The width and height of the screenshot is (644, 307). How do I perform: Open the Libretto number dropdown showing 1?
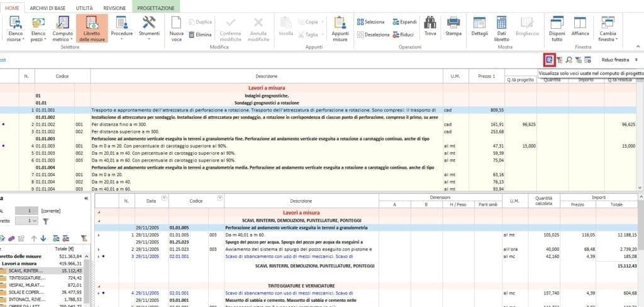pyautogui.click(x=26, y=221)
